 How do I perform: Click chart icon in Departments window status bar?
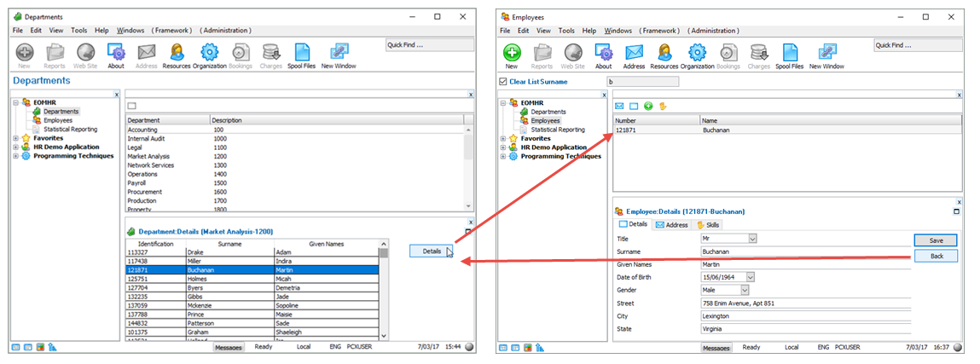[52, 347]
